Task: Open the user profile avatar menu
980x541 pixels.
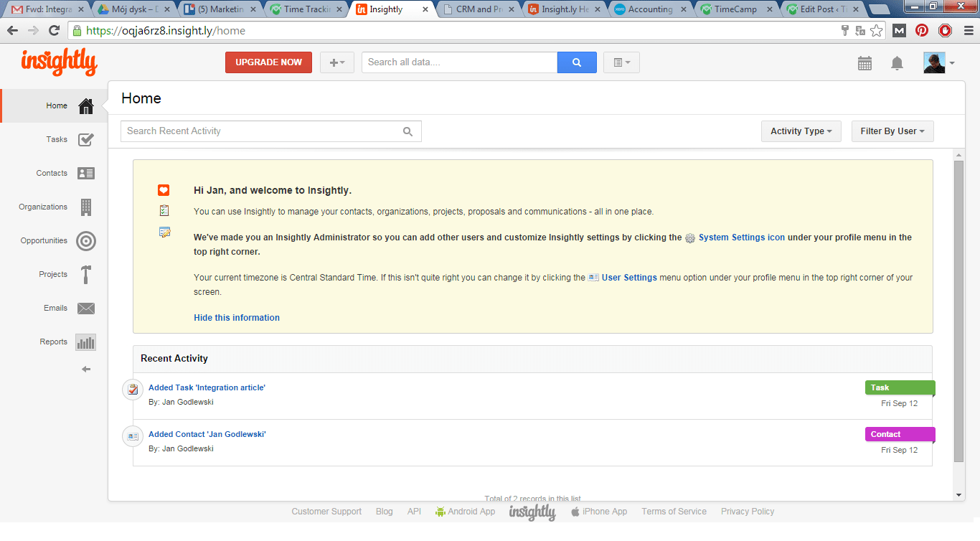Action: pyautogui.click(x=939, y=63)
